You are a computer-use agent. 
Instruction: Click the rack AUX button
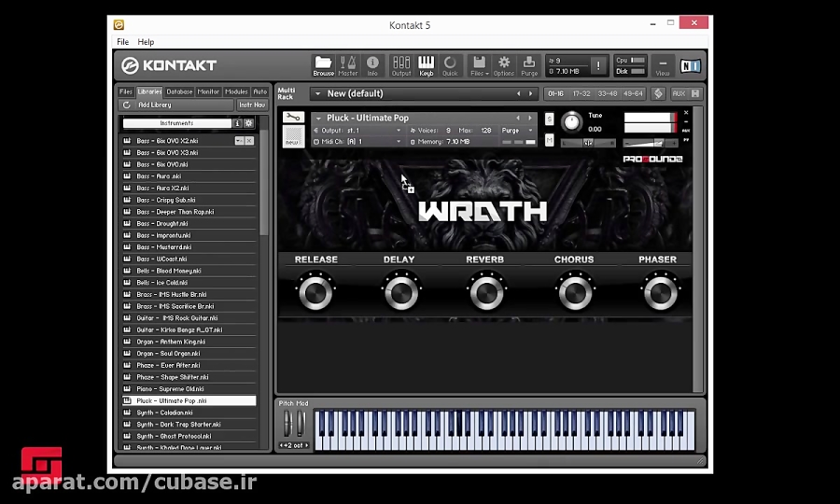click(679, 93)
